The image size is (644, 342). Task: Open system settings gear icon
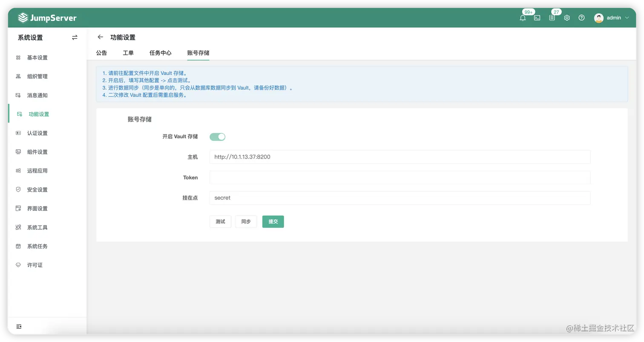567,18
